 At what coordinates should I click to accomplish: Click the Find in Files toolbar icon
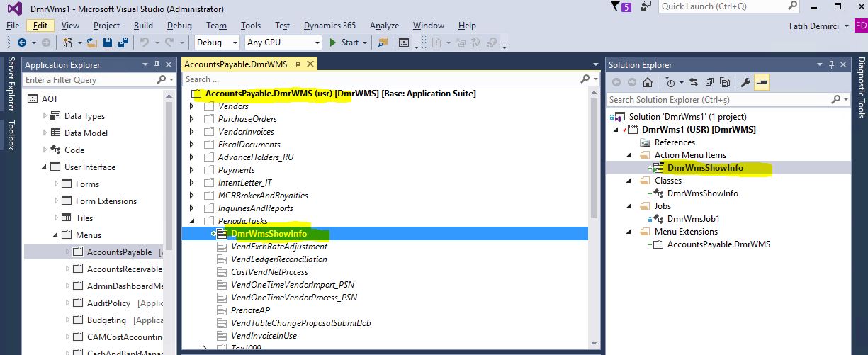pos(383,43)
